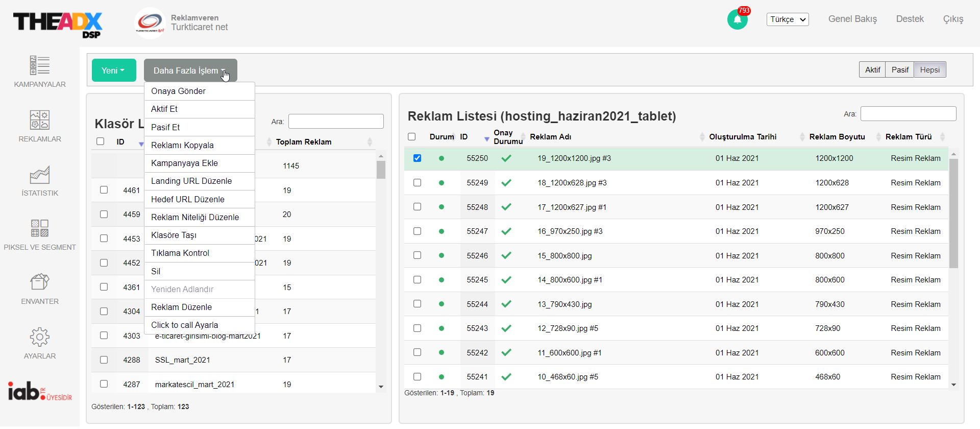This screenshot has width=980, height=429.
Task: Sort ad list by Reklam Boyutu
Action: (837, 137)
